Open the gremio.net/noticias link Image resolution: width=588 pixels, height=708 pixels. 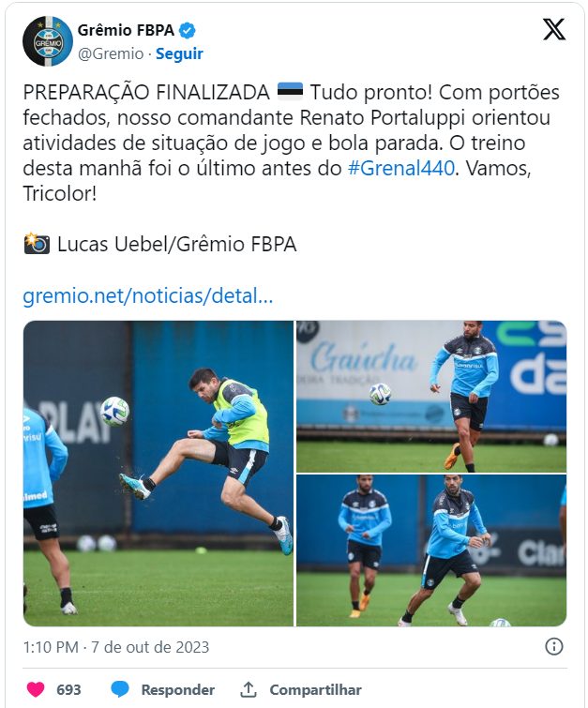coord(147,295)
